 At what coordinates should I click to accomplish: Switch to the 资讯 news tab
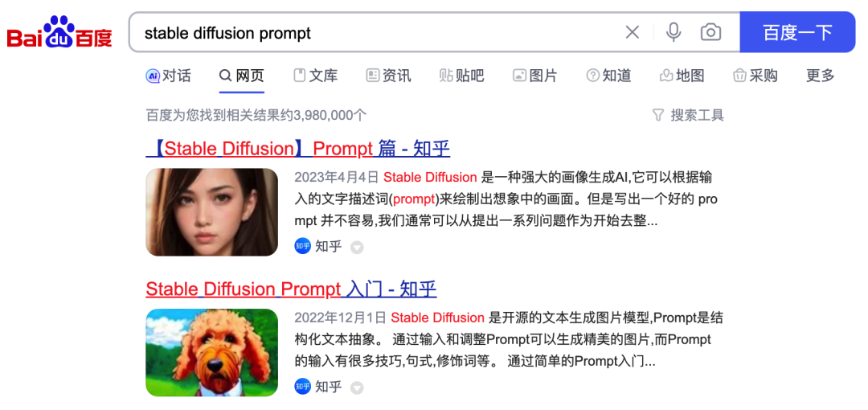[389, 76]
